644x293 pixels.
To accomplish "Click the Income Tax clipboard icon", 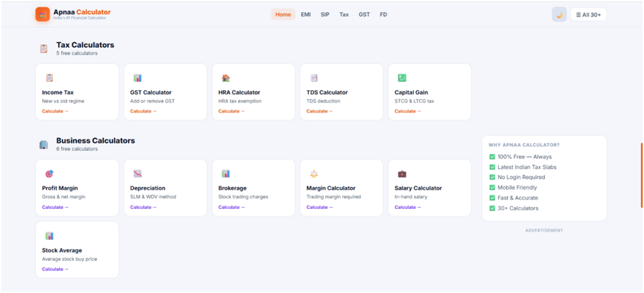I will pyautogui.click(x=49, y=78).
